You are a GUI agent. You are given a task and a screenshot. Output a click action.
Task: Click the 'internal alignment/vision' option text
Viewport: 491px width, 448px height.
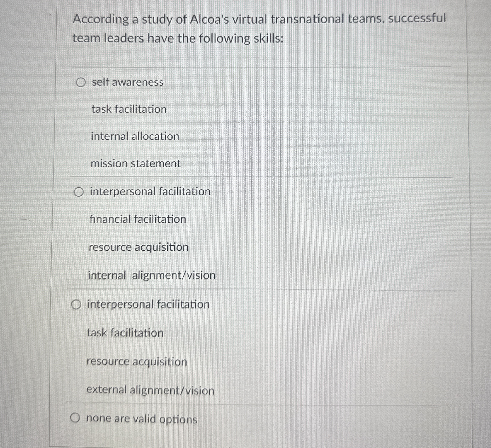(152, 275)
